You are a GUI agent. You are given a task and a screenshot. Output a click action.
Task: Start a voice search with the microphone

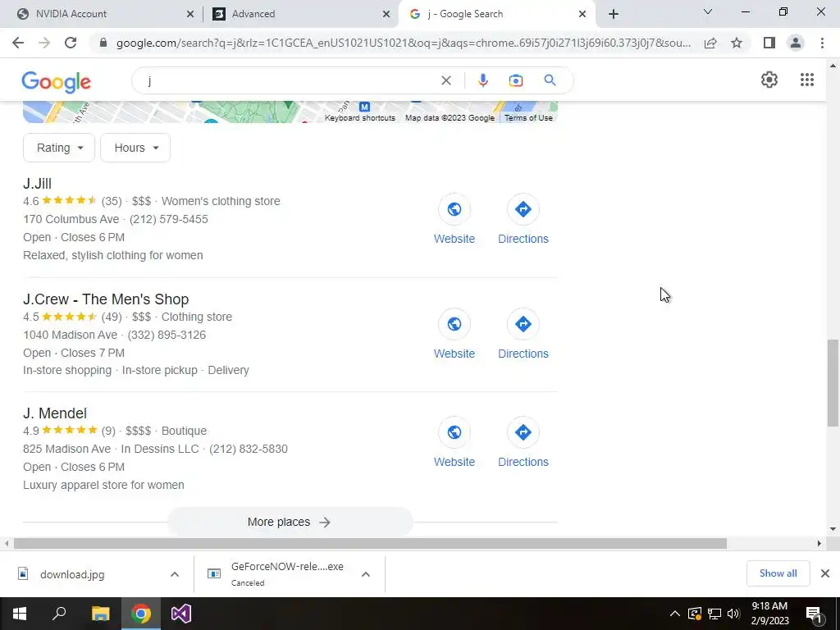[x=482, y=80]
